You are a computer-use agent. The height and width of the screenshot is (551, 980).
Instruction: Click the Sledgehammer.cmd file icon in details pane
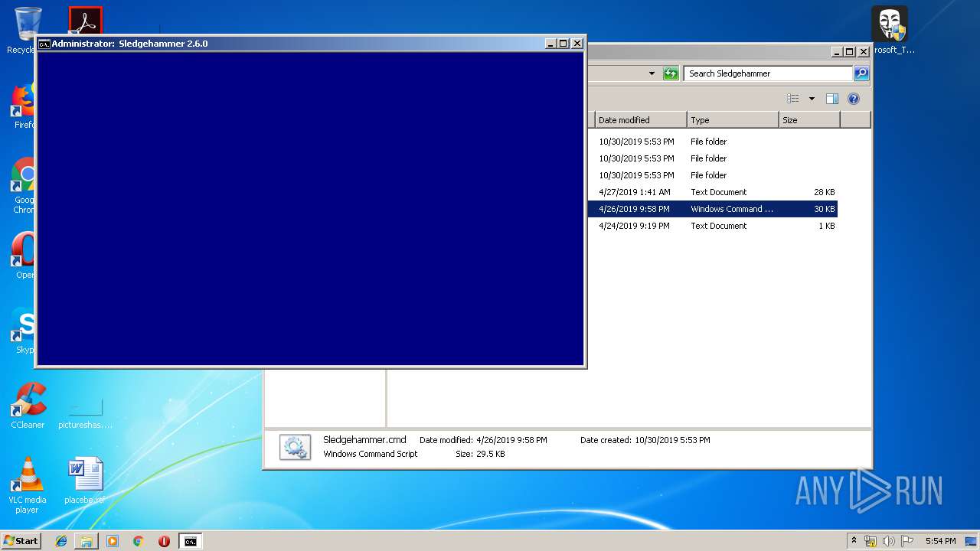295,447
